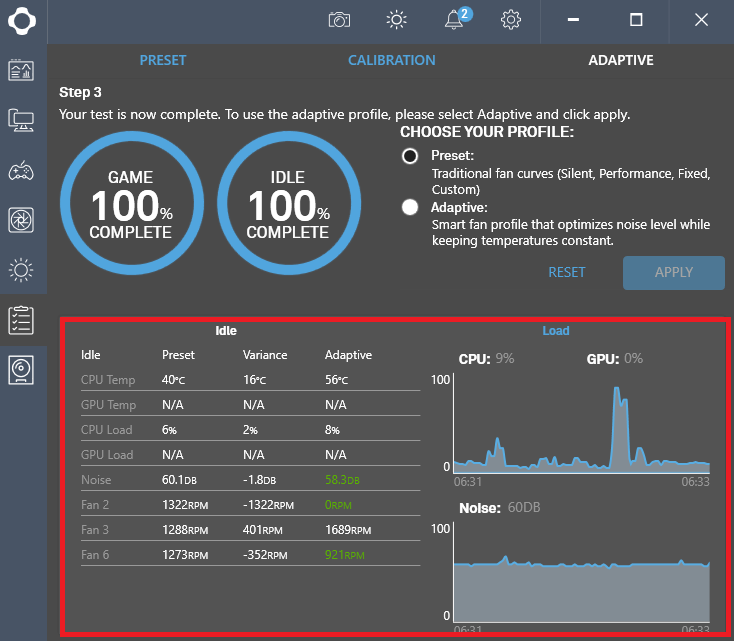Click the IDLE 100% complete progress ring
734x641 pixels.
289,203
